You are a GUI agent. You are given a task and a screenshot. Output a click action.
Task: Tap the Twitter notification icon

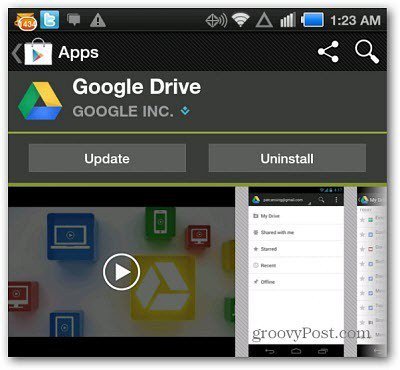point(50,20)
